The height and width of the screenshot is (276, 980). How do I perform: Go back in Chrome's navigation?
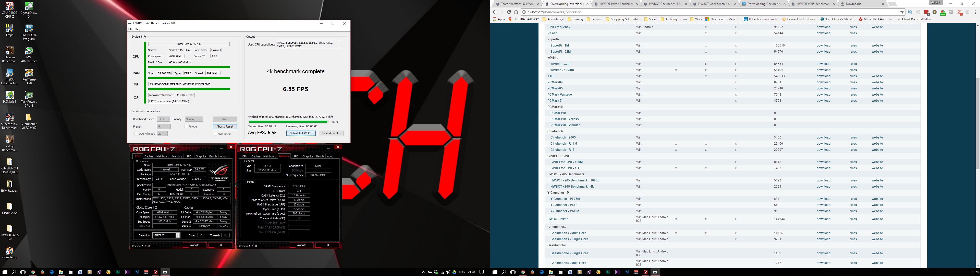[x=495, y=12]
